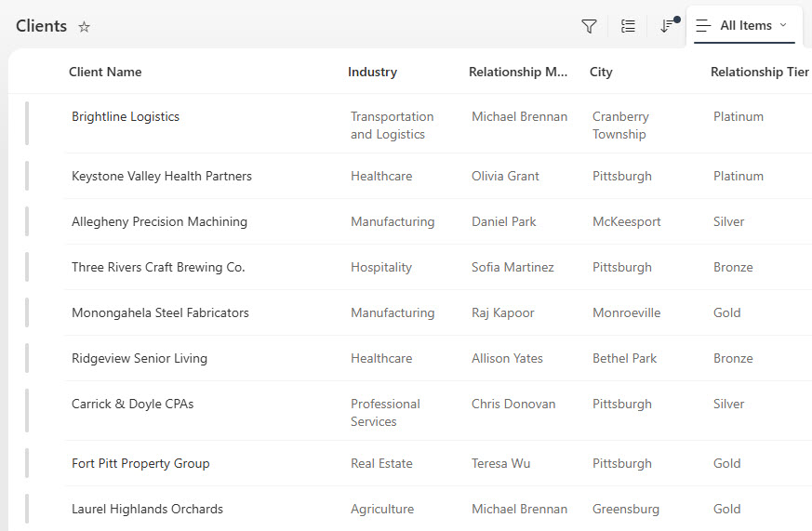
Task: Click Manufacturing in Allegheny Precision row
Action: coord(393,221)
